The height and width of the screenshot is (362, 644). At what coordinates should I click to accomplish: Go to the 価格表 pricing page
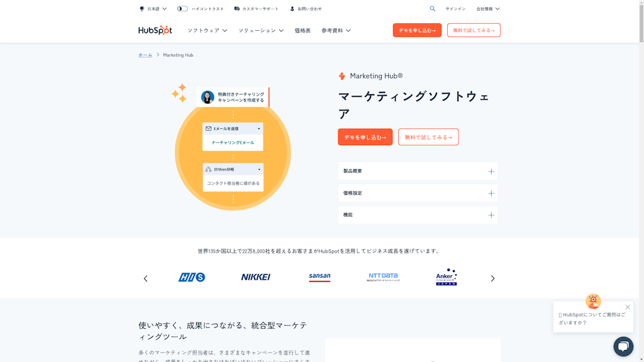[303, 30]
